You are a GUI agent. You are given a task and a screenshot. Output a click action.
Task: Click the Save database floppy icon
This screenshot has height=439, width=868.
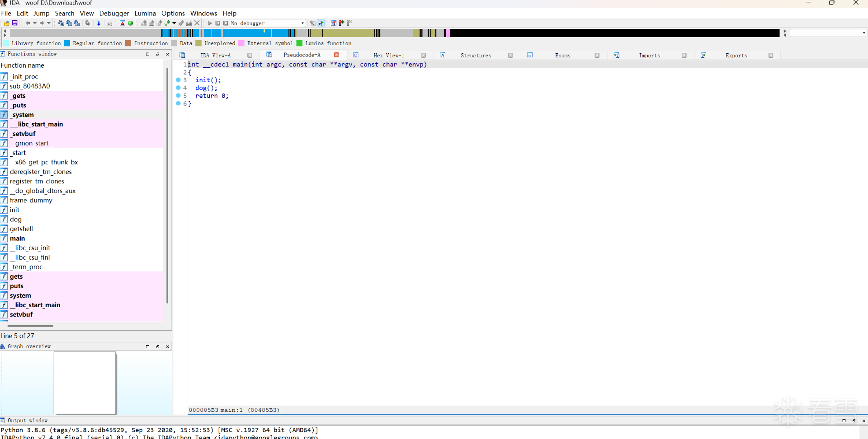click(x=15, y=23)
